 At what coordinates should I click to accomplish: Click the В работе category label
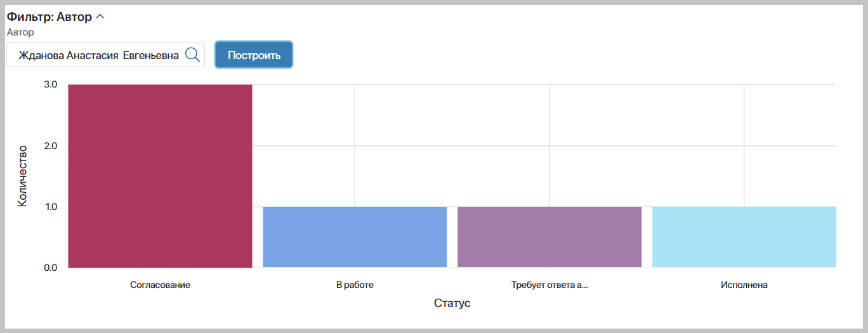coord(355,285)
